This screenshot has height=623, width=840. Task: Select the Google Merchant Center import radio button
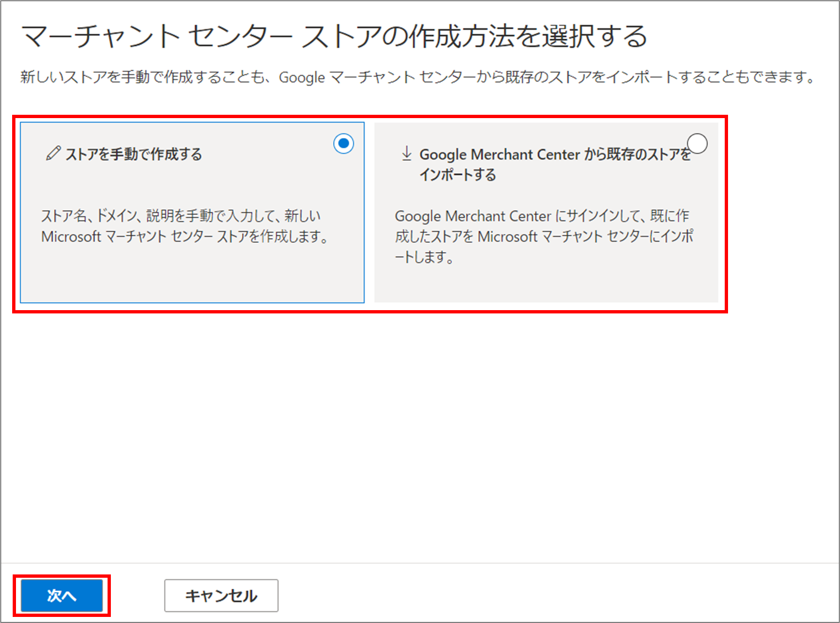[x=697, y=144]
